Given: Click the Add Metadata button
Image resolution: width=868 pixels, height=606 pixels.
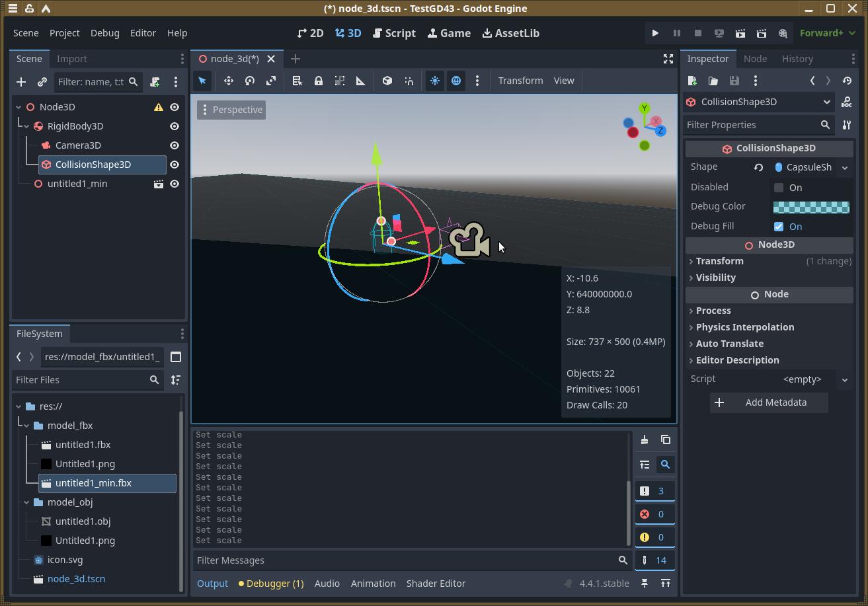Looking at the screenshot, I should click(769, 402).
